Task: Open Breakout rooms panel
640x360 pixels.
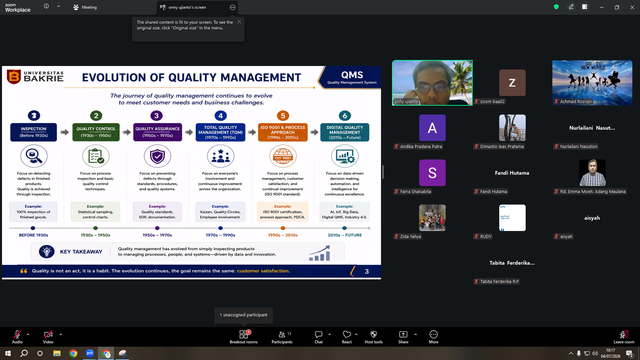Action: click(244, 337)
